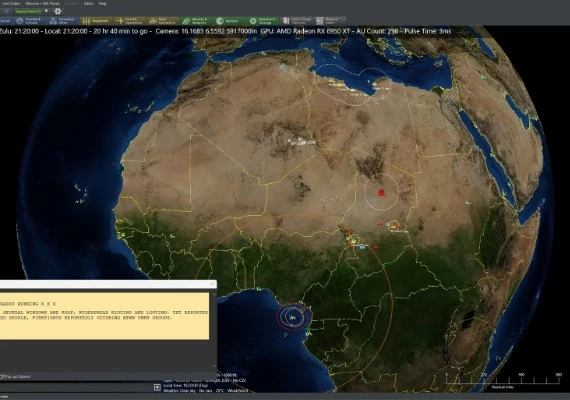This screenshot has height=400, width=570.
Task: Open the Aircraft Operations toolbar button
Action: pos(129,21)
